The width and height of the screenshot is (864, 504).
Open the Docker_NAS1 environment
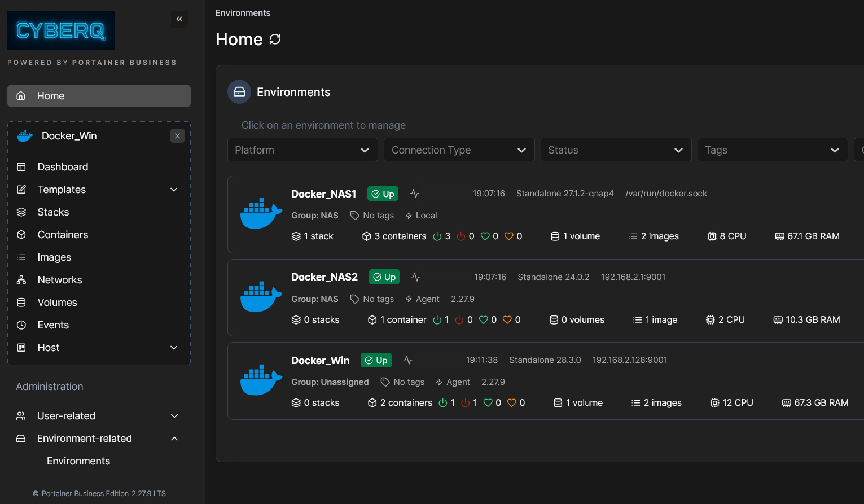(x=323, y=194)
